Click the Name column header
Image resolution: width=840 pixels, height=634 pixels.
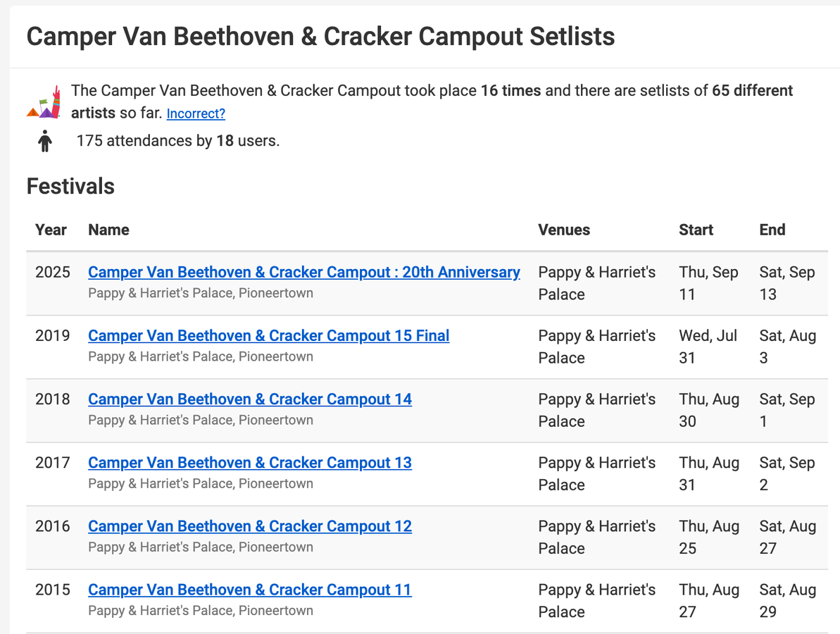108,230
